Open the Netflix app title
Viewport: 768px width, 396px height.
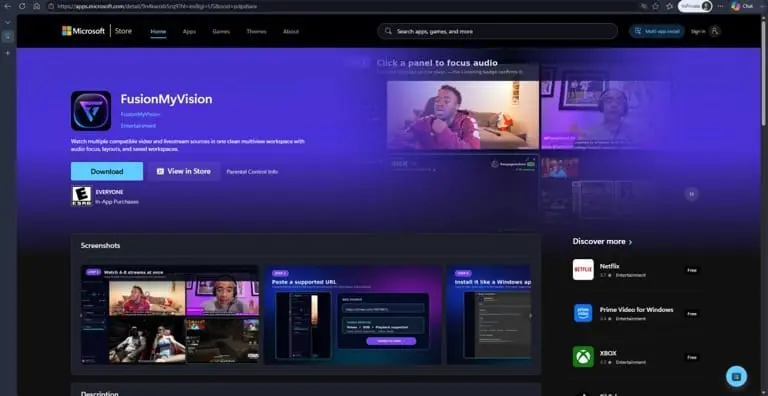coord(609,266)
